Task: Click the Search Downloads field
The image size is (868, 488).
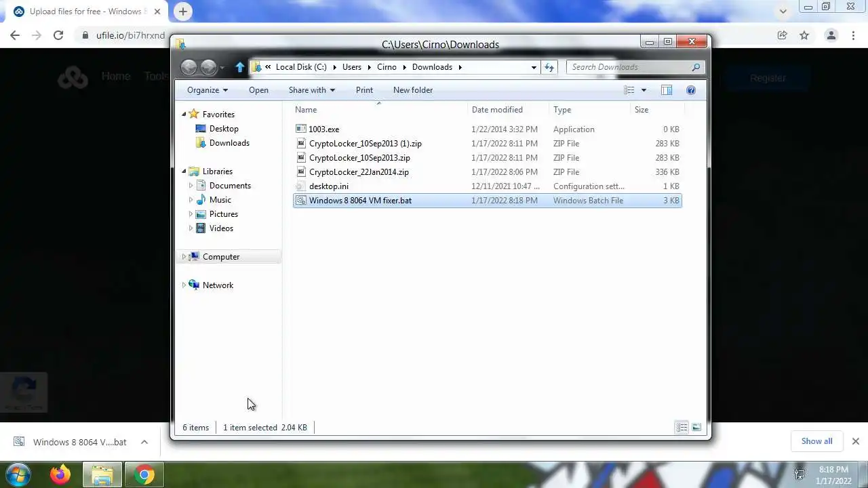Action: point(627,67)
